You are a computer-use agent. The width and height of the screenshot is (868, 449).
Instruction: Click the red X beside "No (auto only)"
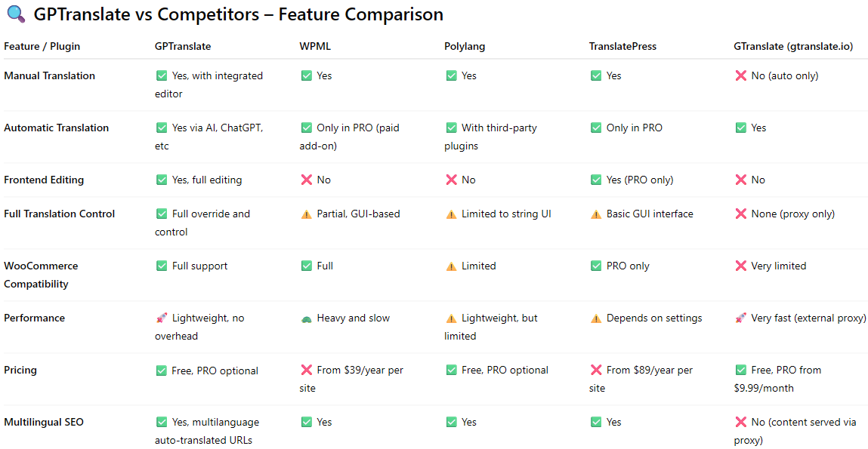coord(741,76)
